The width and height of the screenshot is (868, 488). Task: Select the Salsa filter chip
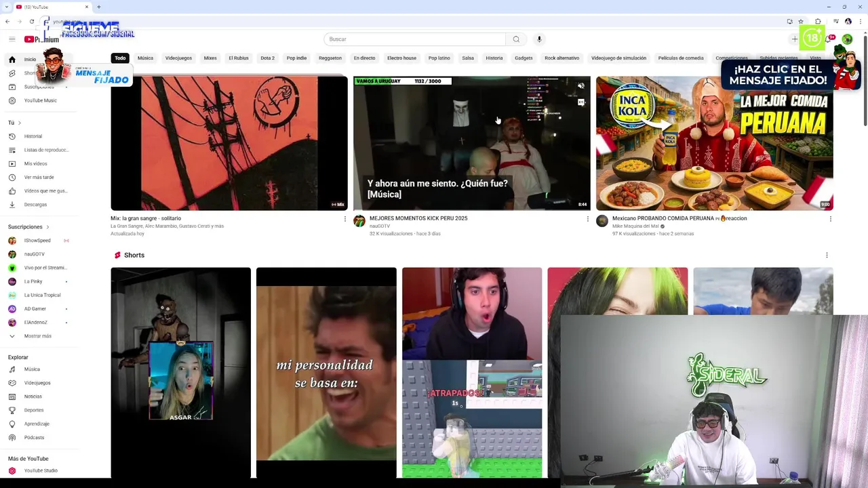point(468,58)
